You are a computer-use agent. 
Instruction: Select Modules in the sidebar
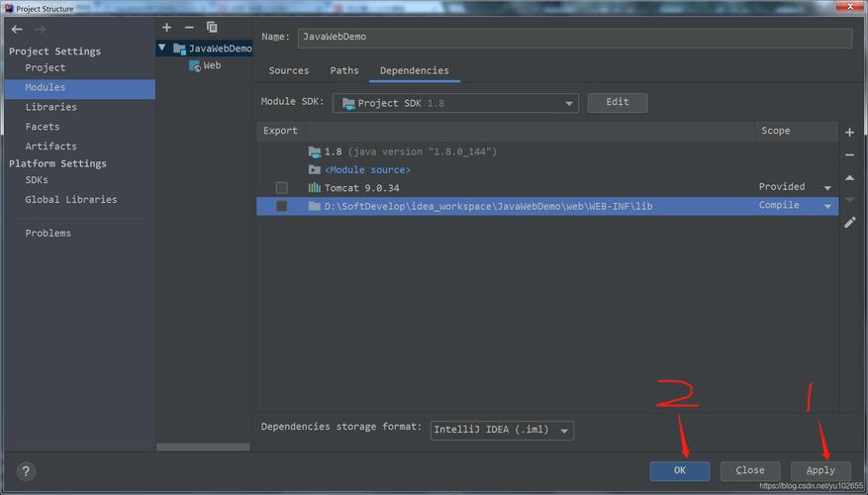coord(80,87)
